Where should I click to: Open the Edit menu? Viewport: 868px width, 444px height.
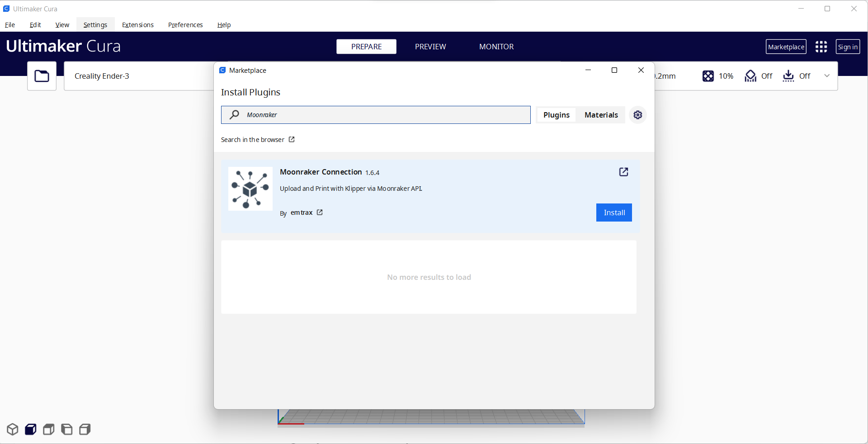(35, 25)
